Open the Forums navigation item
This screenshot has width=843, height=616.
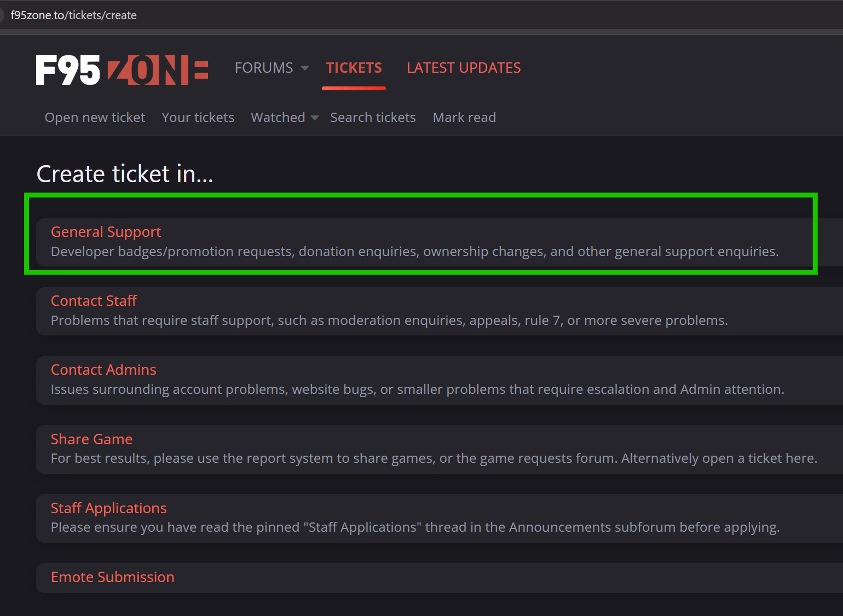(x=264, y=68)
